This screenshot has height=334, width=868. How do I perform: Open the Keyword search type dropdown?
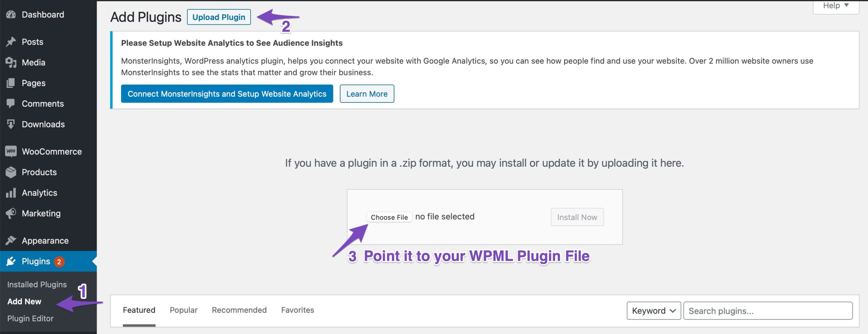654,311
